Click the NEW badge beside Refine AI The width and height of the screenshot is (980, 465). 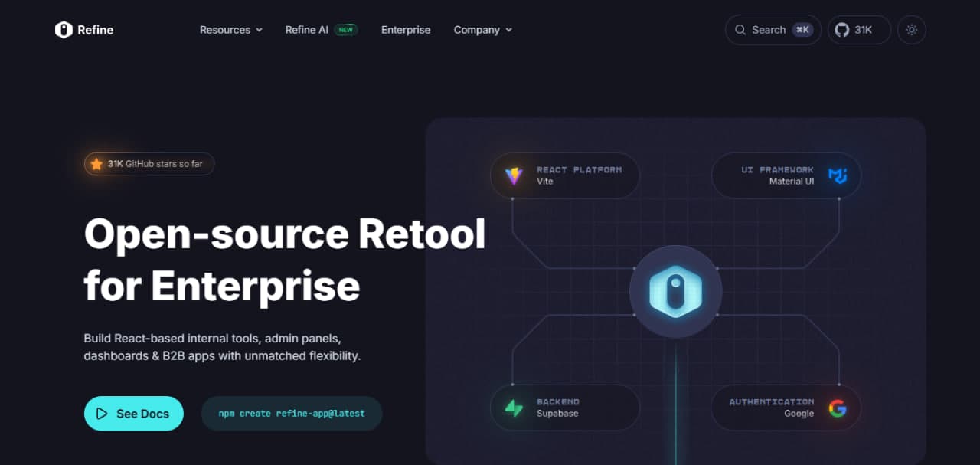[346, 30]
